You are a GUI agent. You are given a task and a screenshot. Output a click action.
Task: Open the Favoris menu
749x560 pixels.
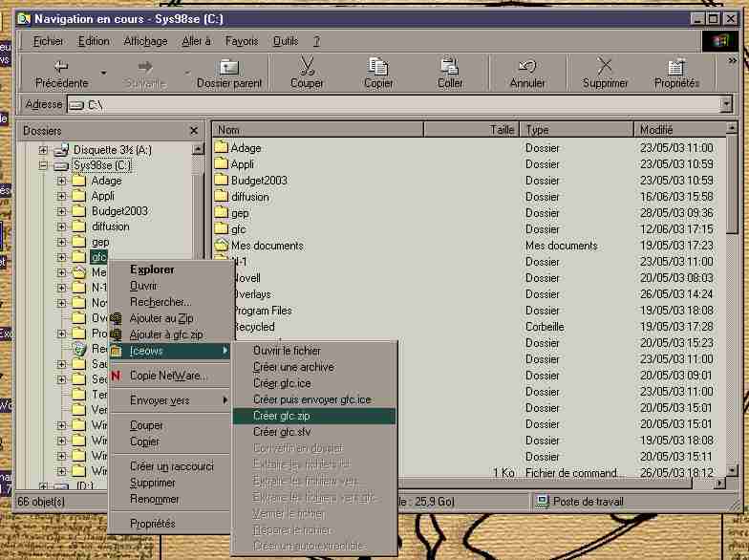pyautogui.click(x=242, y=41)
